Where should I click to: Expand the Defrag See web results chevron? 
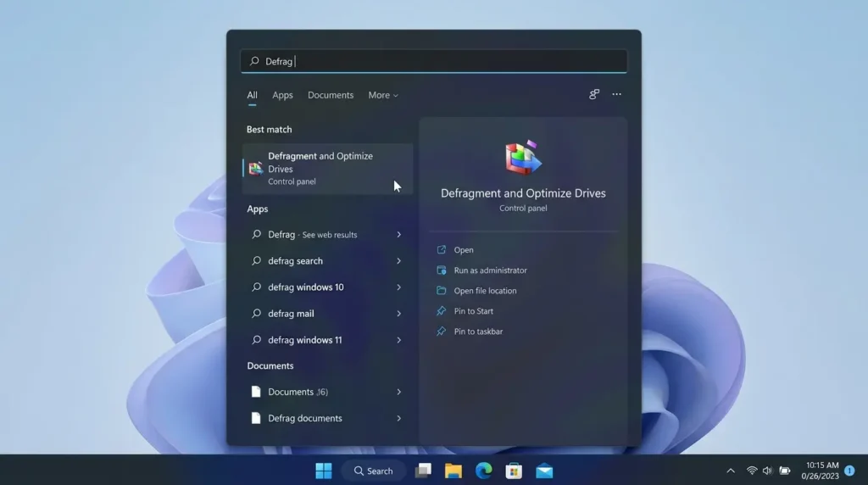click(398, 235)
